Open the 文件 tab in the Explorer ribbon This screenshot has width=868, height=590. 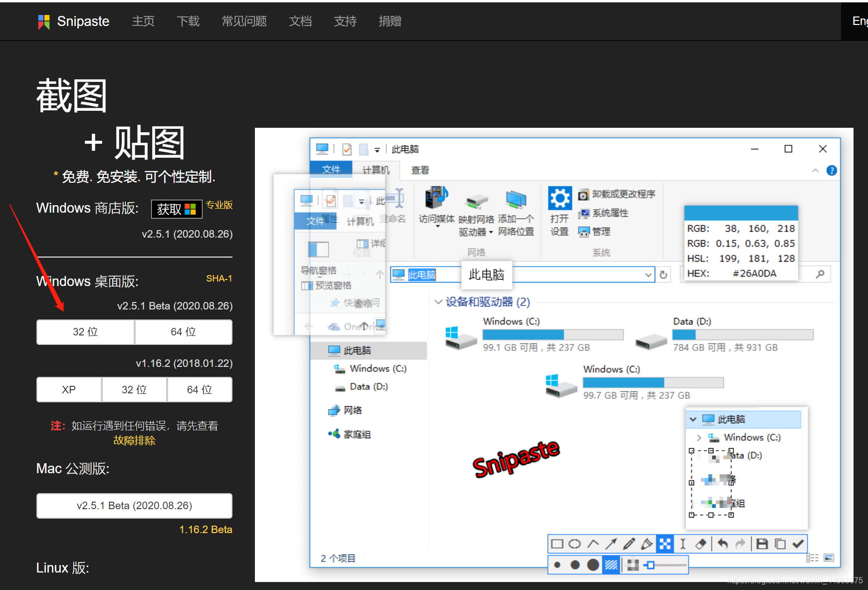click(331, 170)
